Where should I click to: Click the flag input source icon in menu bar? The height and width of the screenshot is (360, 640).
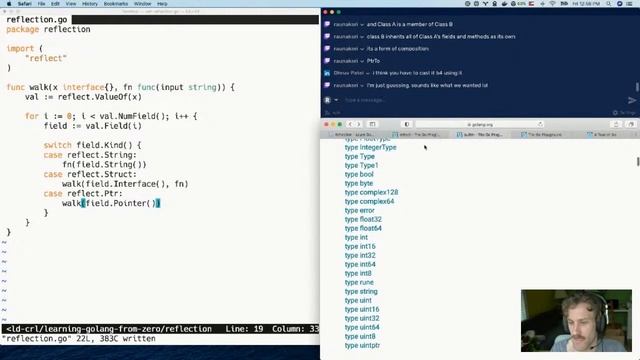[531, 4]
